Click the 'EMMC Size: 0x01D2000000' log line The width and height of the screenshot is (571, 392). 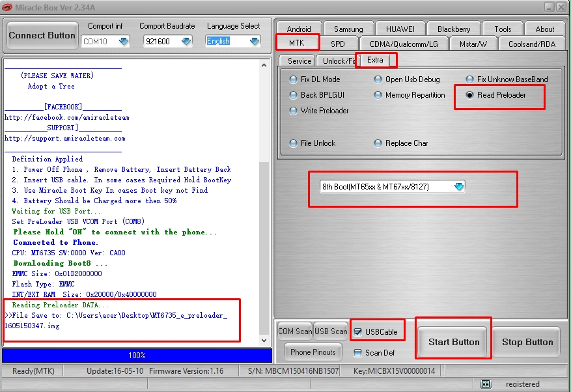(x=57, y=273)
